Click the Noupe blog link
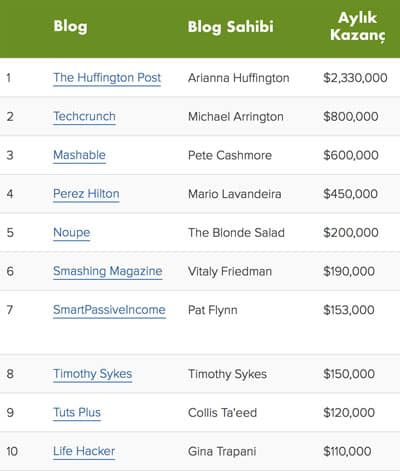The image size is (400, 473). click(71, 232)
